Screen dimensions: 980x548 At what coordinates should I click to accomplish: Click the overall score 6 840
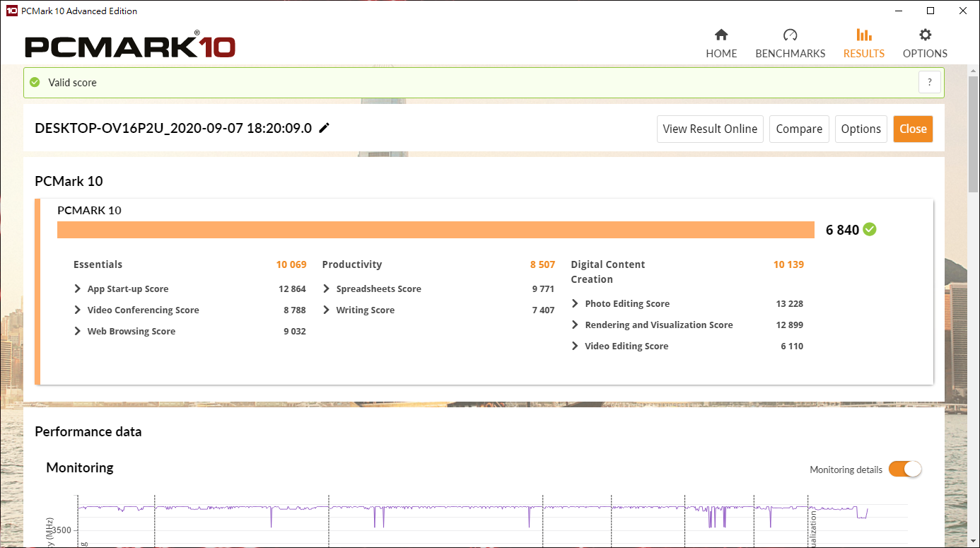pos(842,230)
